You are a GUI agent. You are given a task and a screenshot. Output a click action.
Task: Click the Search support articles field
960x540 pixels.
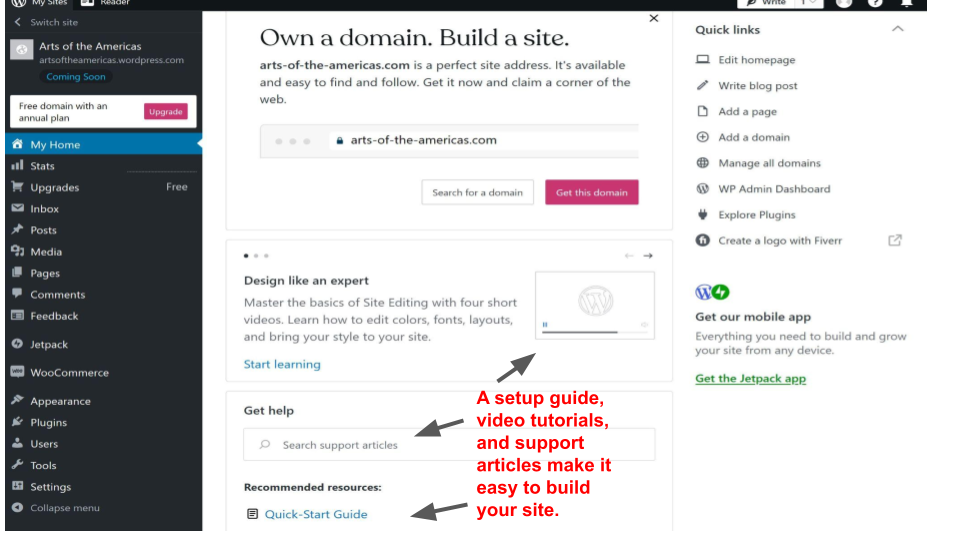(449, 444)
